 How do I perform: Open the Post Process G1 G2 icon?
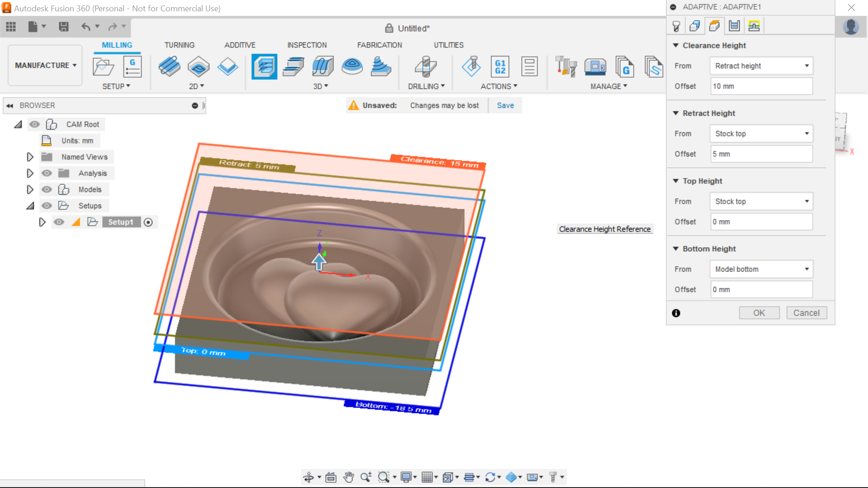(x=500, y=67)
